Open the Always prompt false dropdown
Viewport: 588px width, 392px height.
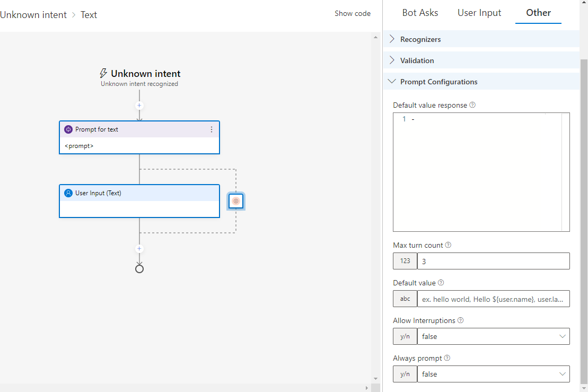coord(494,374)
